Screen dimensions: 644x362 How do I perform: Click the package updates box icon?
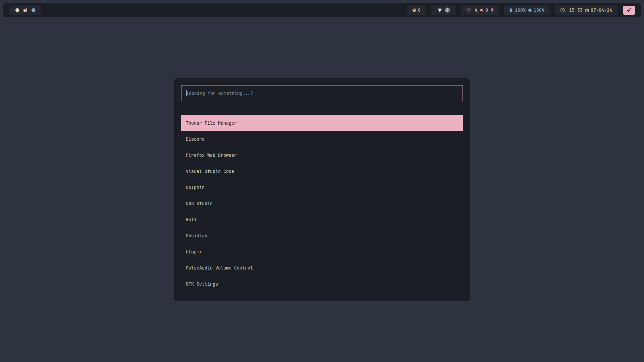414,10
